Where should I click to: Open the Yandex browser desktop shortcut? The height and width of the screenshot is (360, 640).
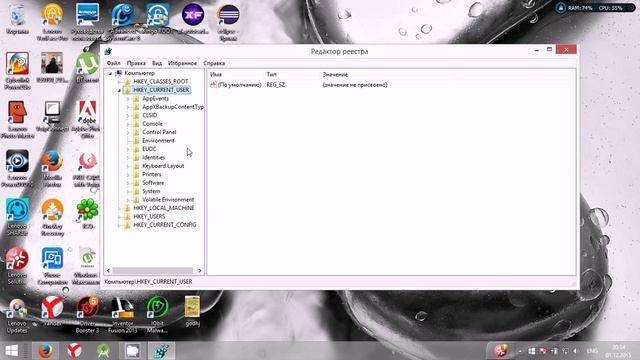coord(52,311)
